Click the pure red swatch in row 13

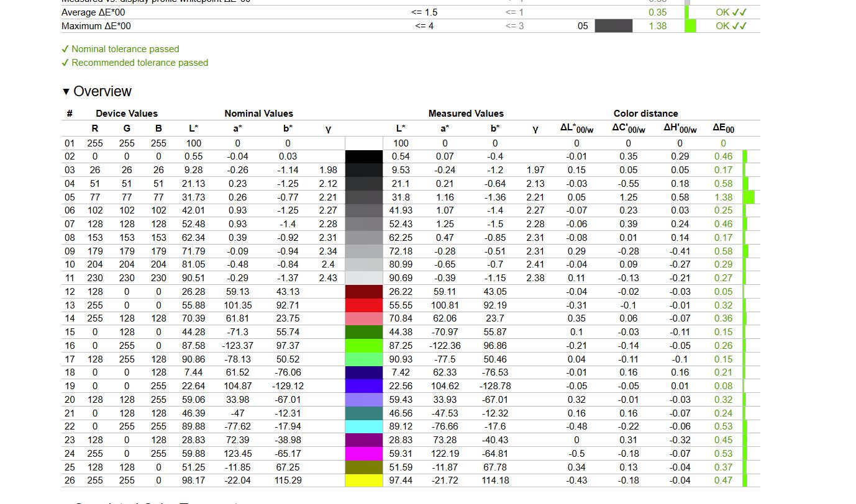coord(364,305)
